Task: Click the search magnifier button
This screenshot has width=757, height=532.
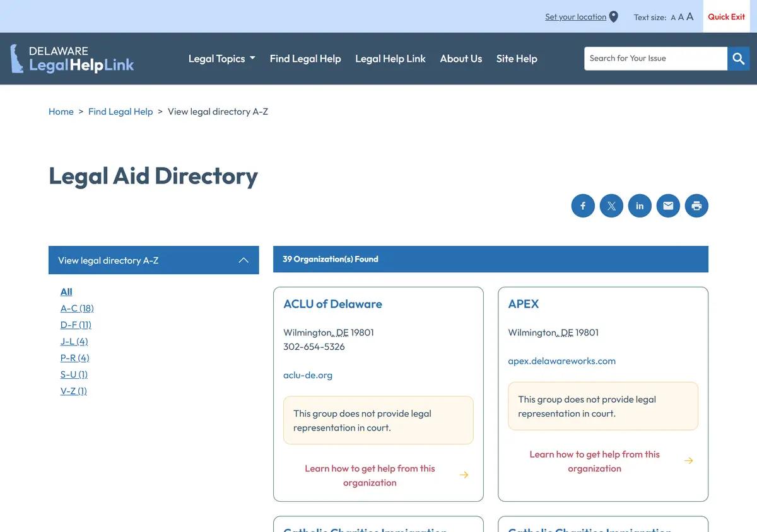Action: 739,59
